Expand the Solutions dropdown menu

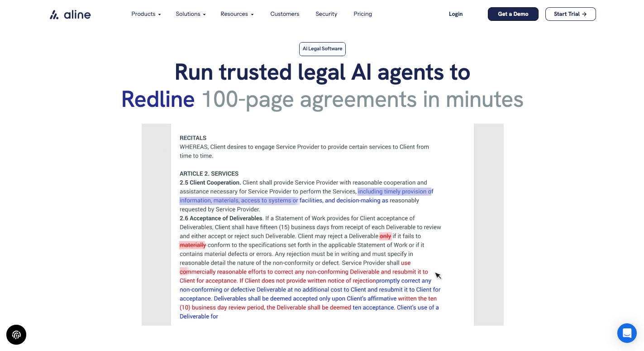coord(191,14)
